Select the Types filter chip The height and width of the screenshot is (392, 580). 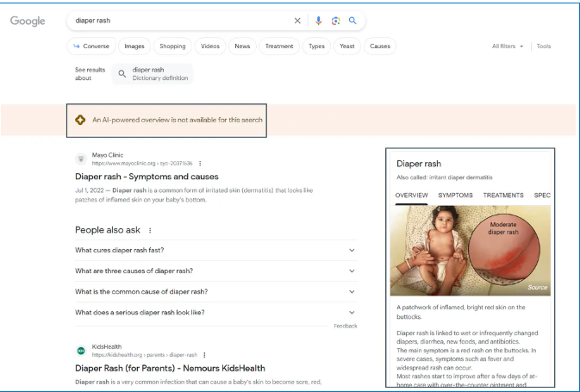[316, 47]
